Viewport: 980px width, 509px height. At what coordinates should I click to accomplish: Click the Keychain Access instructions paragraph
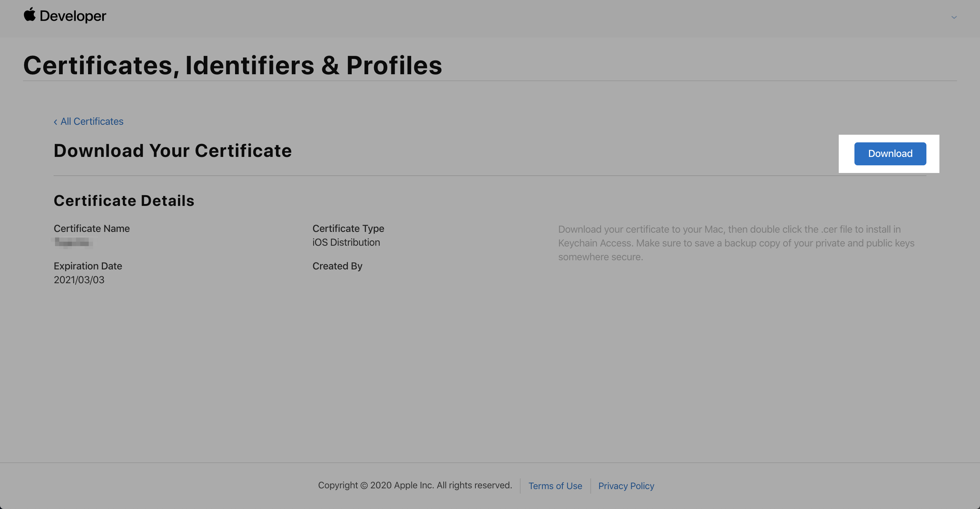[736, 243]
